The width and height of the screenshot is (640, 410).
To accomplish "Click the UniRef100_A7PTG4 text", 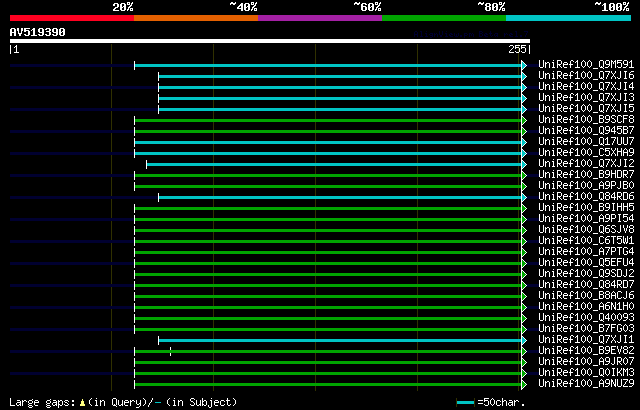I will (586, 252).
